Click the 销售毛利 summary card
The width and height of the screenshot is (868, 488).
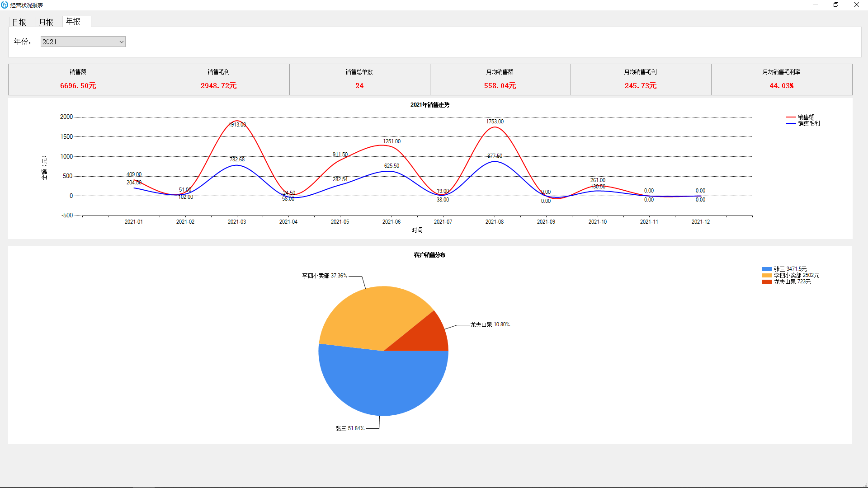click(219, 80)
